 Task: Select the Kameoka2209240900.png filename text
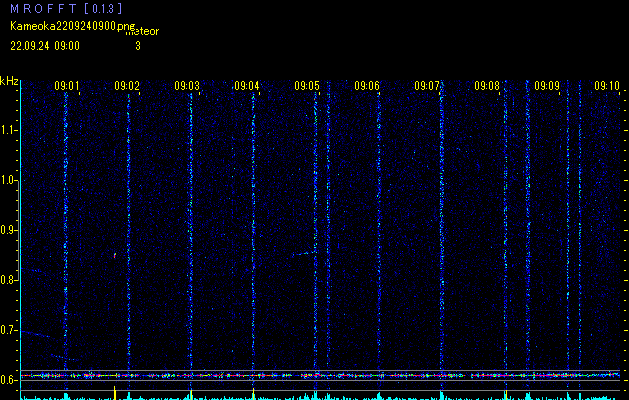pyautogui.click(x=74, y=26)
